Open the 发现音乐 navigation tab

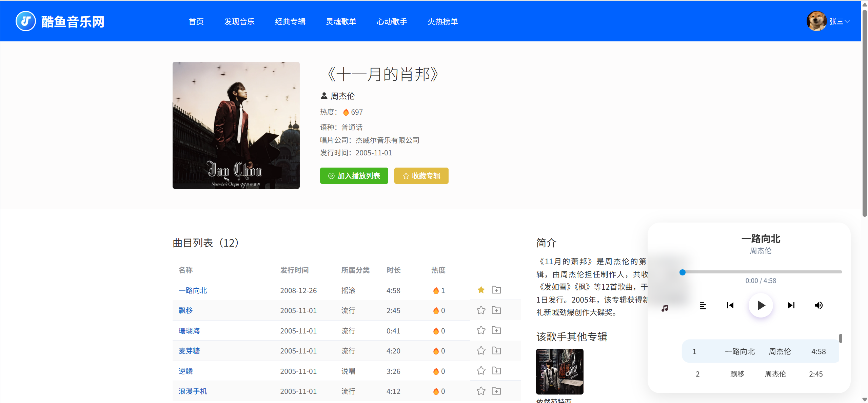[239, 21]
